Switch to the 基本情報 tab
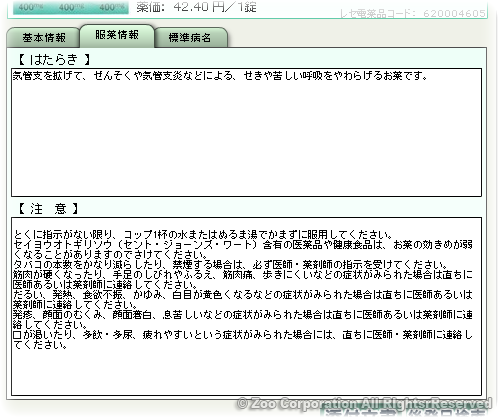The width and height of the screenshot is (498, 417). pos(43,38)
